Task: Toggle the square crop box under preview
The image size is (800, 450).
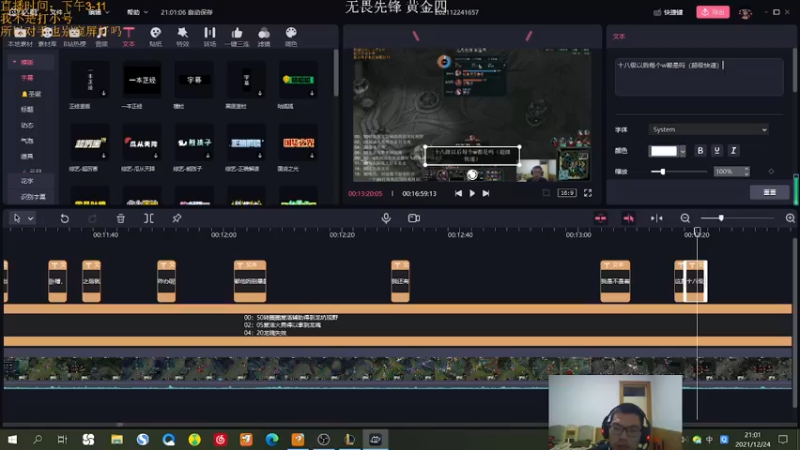Action: click(546, 193)
